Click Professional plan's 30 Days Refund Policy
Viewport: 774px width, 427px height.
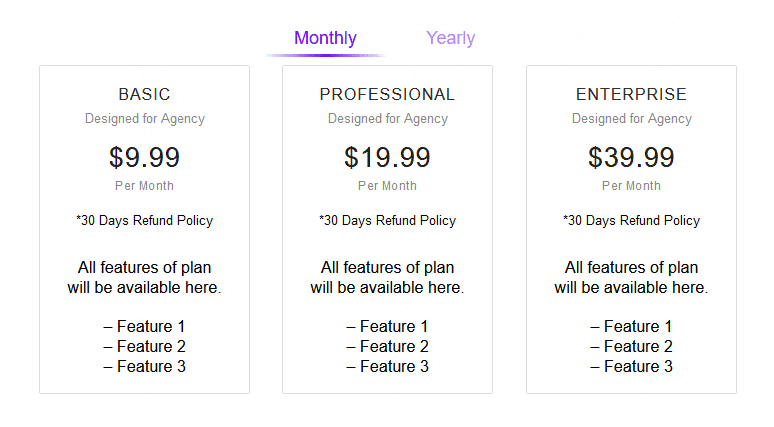pos(387,220)
